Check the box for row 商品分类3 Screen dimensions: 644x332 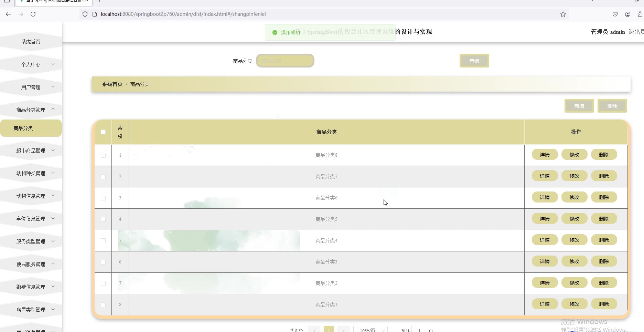[x=103, y=262]
